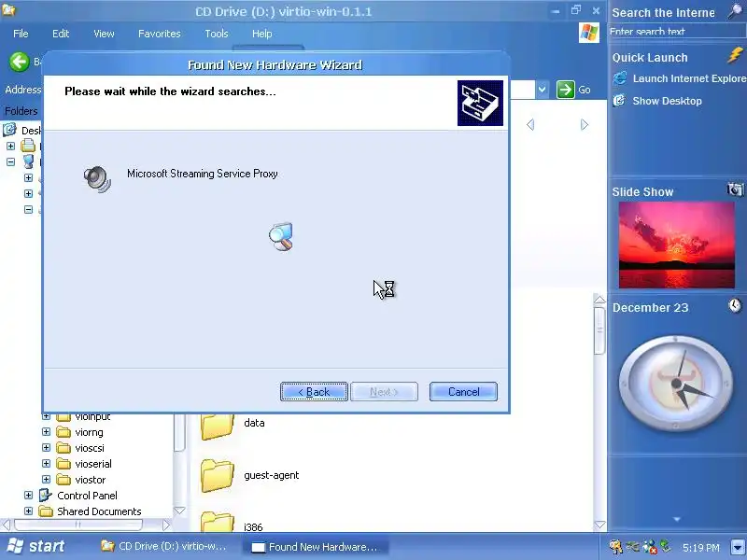This screenshot has width=747, height=560.
Task: Click the Show Desktop icon in sidebar
Action: [x=619, y=101]
